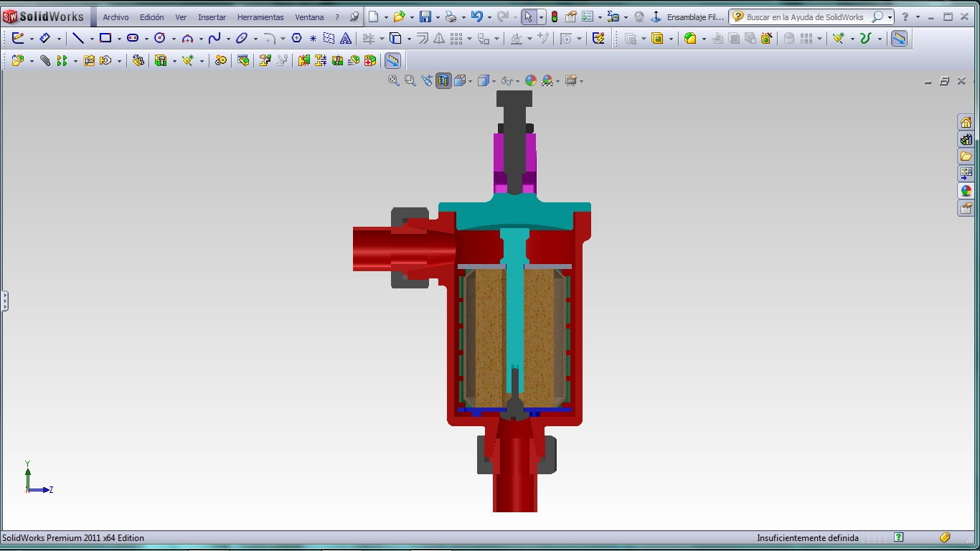
Task: Click the Smart Dimension tool
Action: tap(45, 39)
